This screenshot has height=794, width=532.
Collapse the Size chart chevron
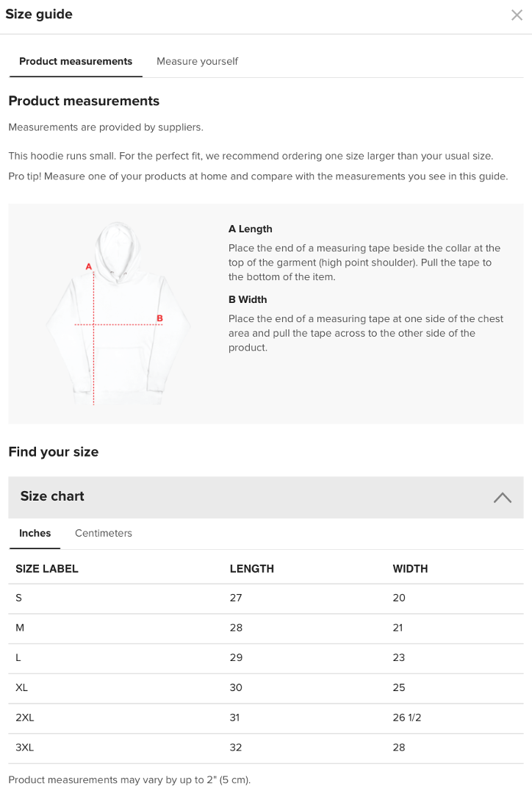pyautogui.click(x=502, y=497)
